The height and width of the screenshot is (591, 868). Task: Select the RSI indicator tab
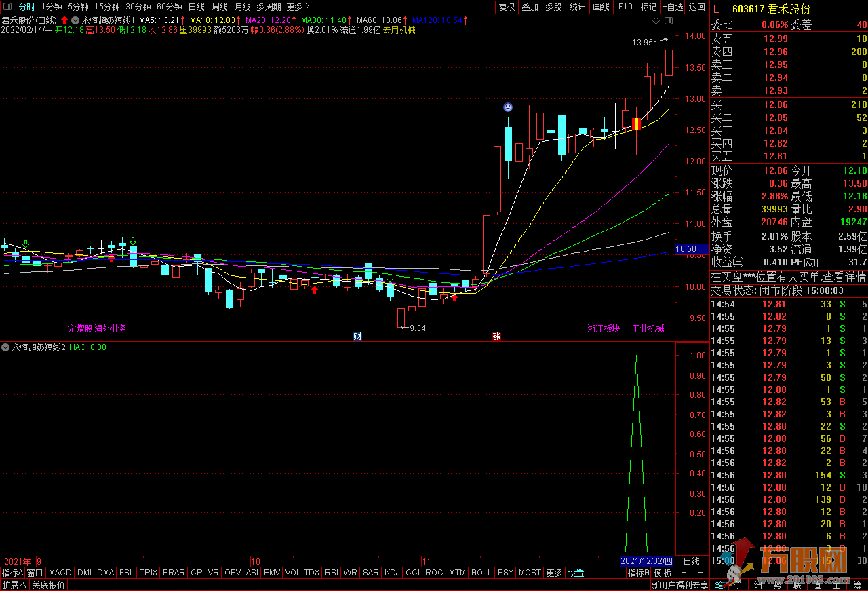pos(332,573)
